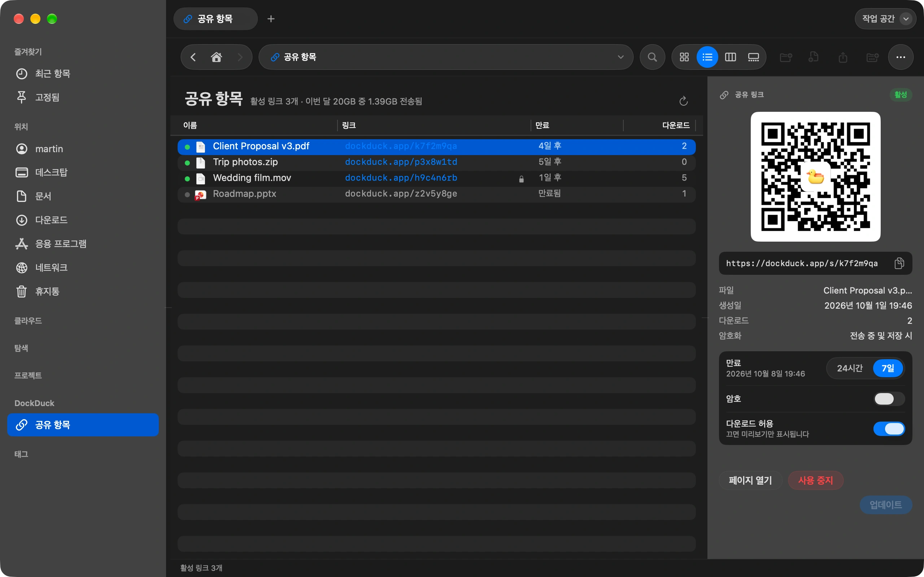924x577 pixels.
Task: Open the 작업 공간 workspace dropdown
Action: (885, 19)
